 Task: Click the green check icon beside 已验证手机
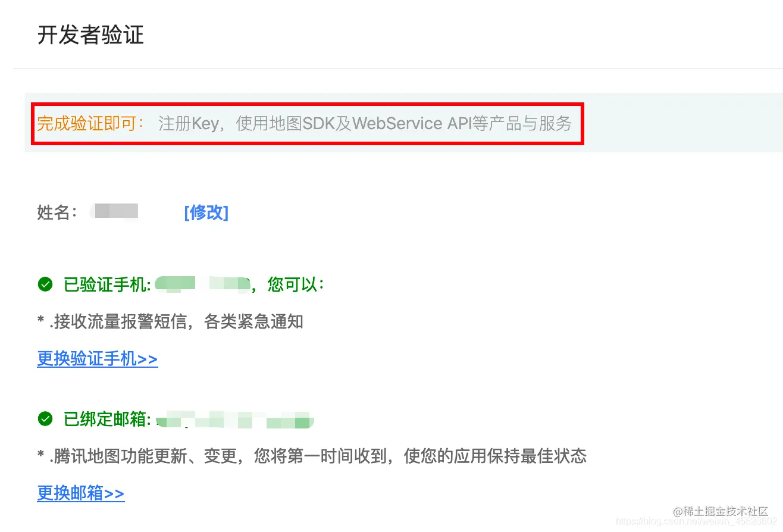click(x=45, y=285)
